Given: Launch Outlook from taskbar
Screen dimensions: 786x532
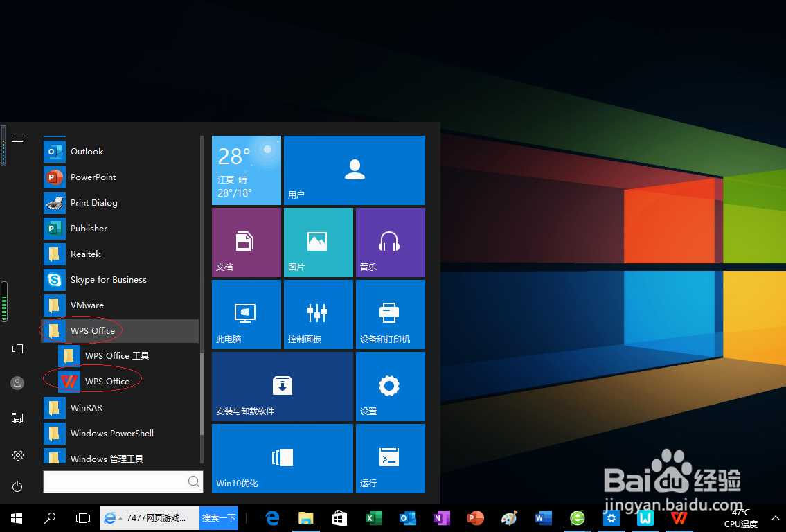Looking at the screenshot, I should coord(407,518).
